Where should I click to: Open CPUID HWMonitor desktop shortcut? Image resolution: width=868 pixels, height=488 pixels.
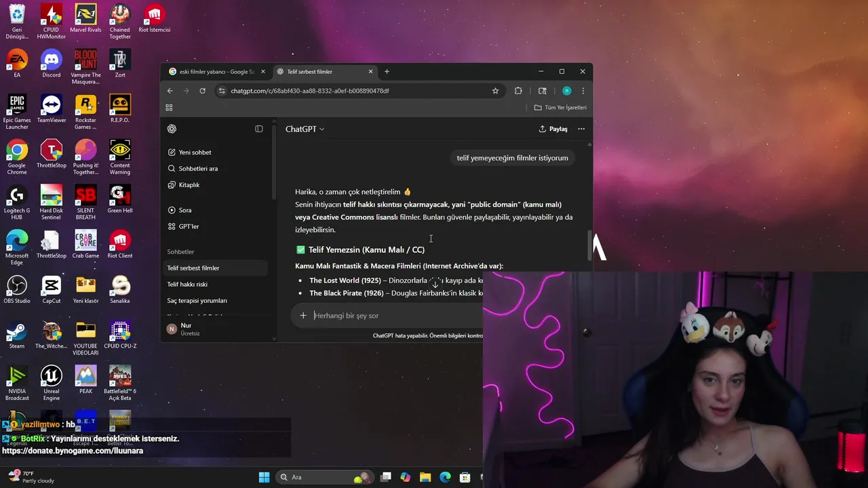pos(52,20)
